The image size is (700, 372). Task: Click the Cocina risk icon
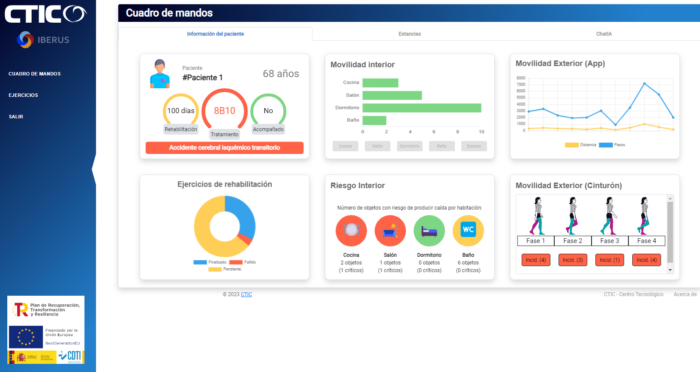tap(351, 231)
